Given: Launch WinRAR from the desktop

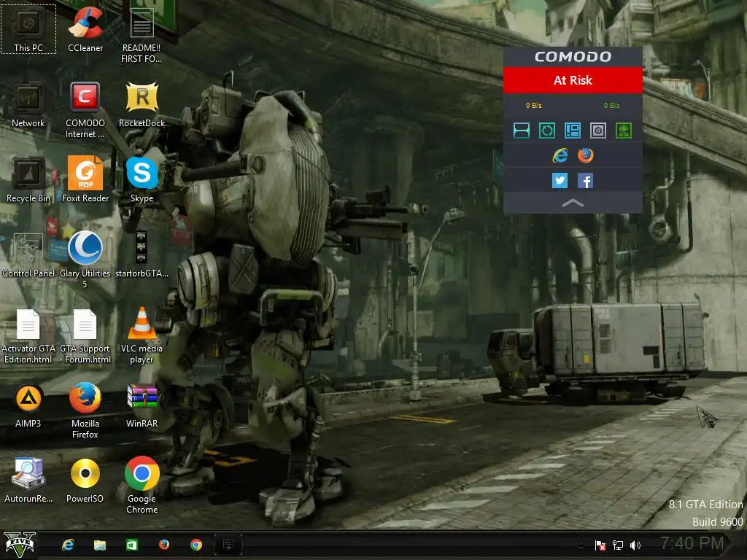Looking at the screenshot, I should pyautogui.click(x=142, y=405).
